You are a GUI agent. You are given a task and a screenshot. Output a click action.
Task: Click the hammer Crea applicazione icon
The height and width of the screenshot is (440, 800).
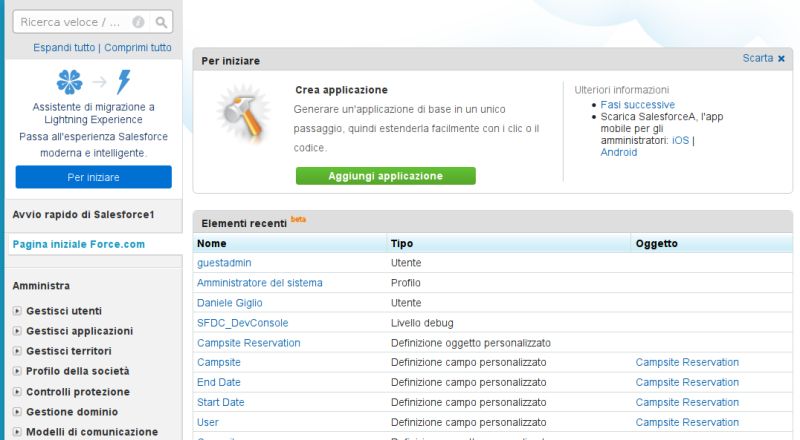[x=244, y=115]
